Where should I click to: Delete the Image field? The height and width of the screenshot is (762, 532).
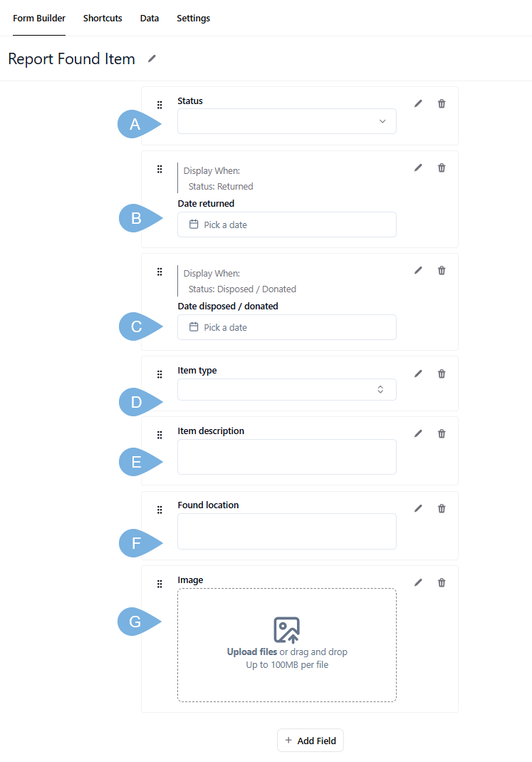click(x=442, y=582)
